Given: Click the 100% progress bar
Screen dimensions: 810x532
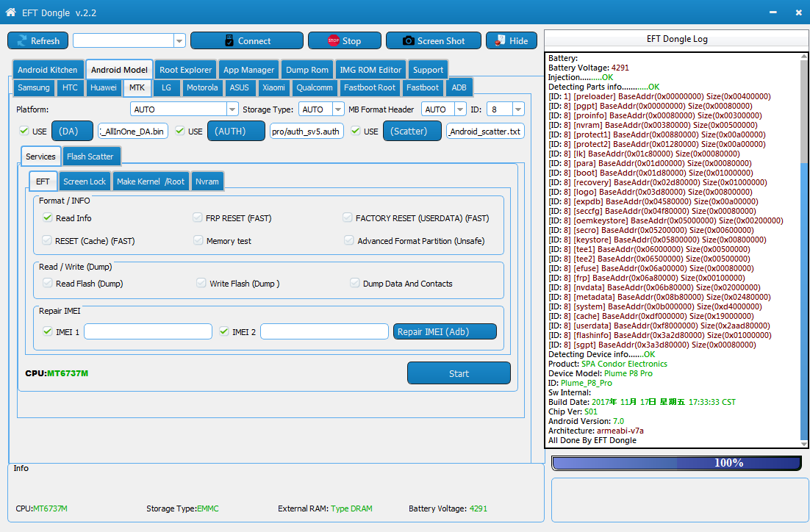Looking at the screenshot, I should pos(677,463).
